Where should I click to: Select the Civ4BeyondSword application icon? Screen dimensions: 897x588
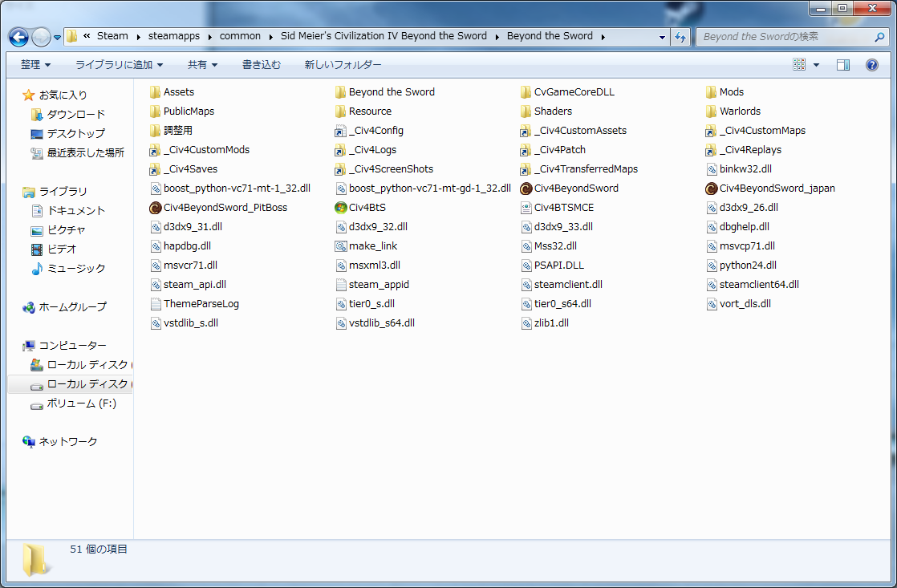click(x=526, y=189)
